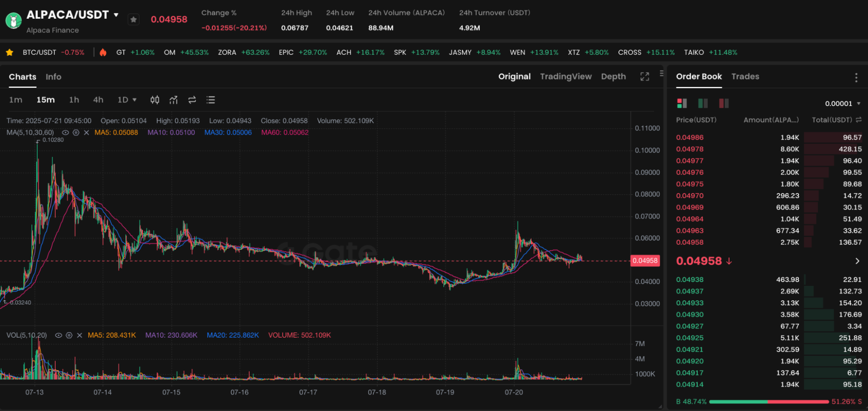The image size is (868, 411).
Task: Select bid price 0.04938 in order book
Action: [690, 280]
